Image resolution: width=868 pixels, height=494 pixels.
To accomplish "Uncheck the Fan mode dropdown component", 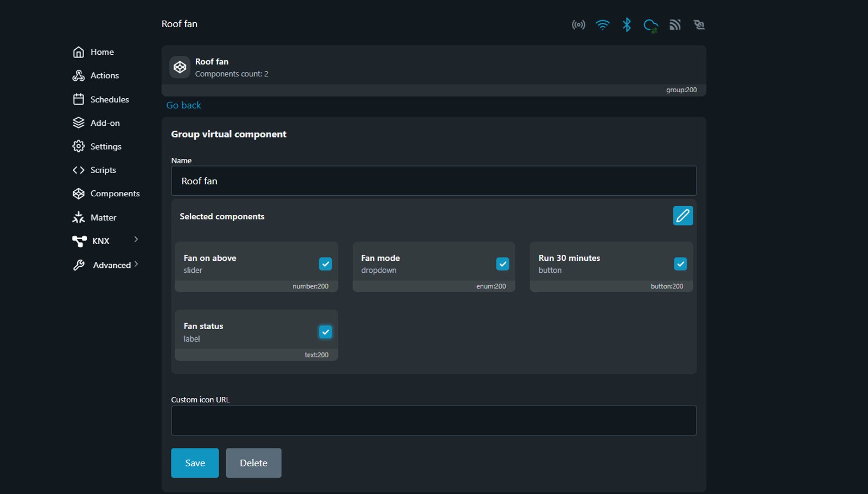I will point(503,264).
